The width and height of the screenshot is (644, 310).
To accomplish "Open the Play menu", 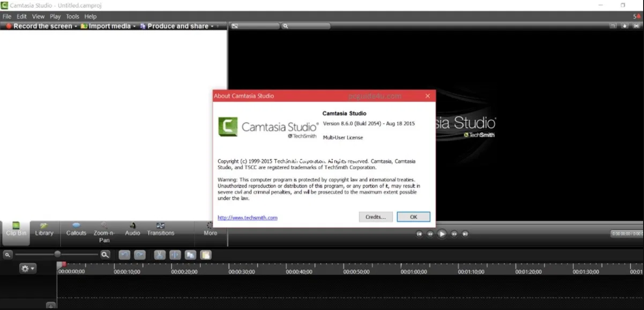I will [55, 16].
